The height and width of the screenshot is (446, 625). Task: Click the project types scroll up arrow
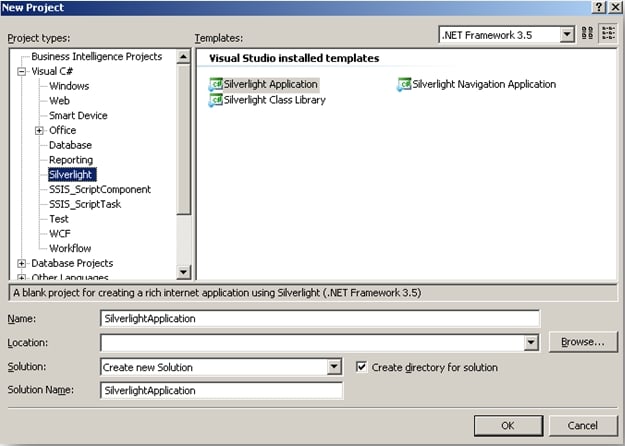pyautogui.click(x=183, y=57)
